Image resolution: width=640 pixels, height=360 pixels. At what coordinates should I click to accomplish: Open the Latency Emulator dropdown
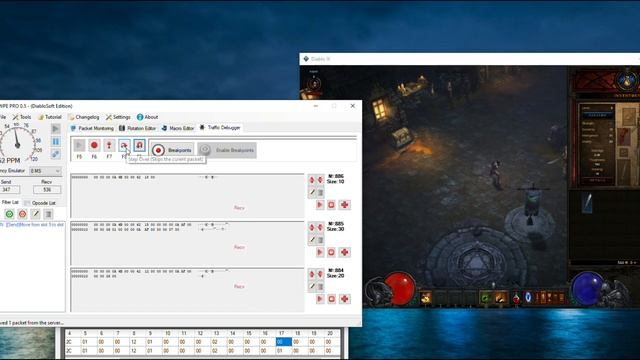[45, 171]
